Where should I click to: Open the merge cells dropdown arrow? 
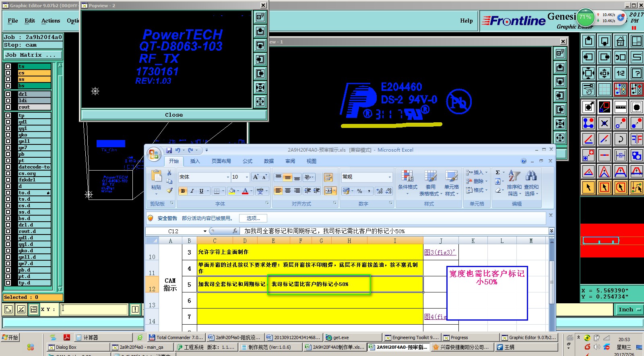[334, 191]
